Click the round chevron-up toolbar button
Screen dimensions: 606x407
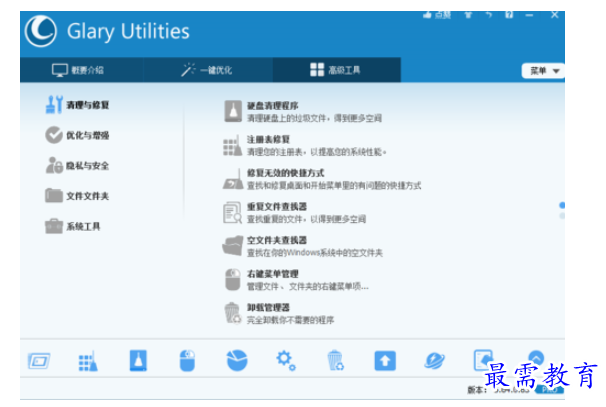(x=536, y=358)
